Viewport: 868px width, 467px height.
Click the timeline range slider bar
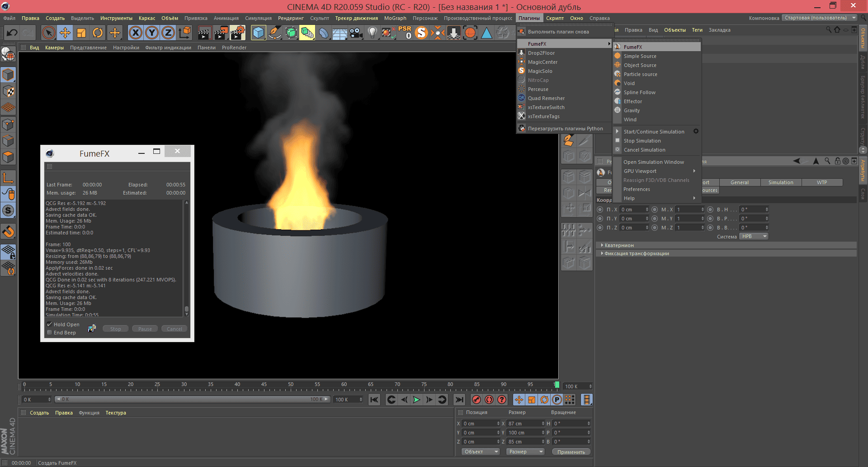[192, 399]
